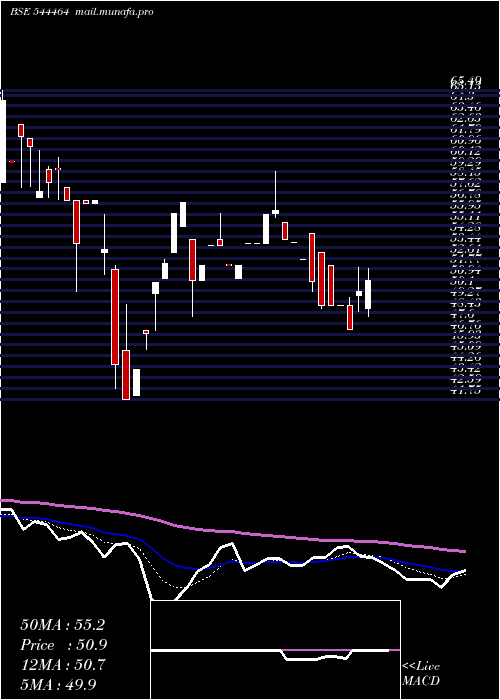Click the last white candlestick on the chart
Screen dimensions: 500x700
368,294
